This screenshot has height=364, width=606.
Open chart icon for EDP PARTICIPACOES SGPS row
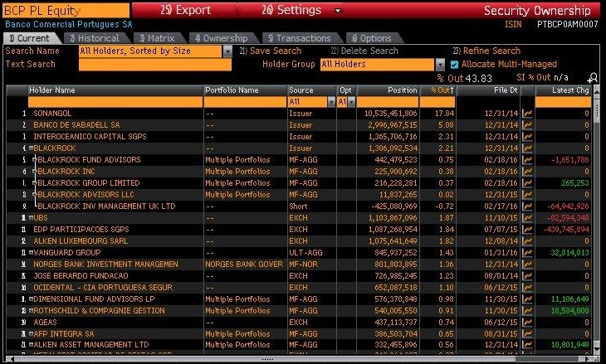pyautogui.click(x=527, y=230)
